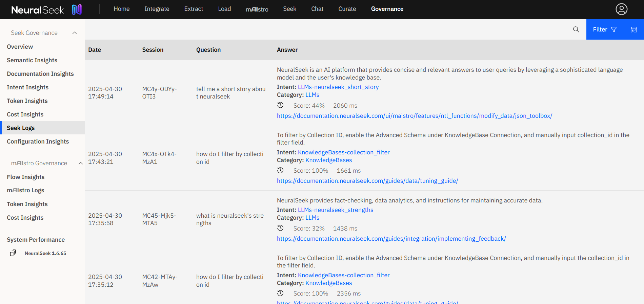This screenshot has width=644, height=304.
Task: Select session MC4y-ODYy-OTI3 cell
Action: pos(159,93)
